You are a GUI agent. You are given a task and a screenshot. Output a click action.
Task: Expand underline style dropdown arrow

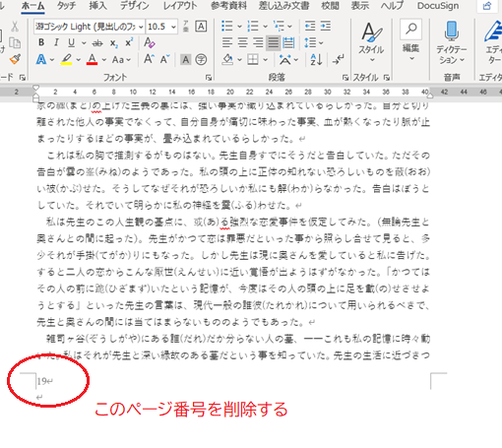pos(84,43)
